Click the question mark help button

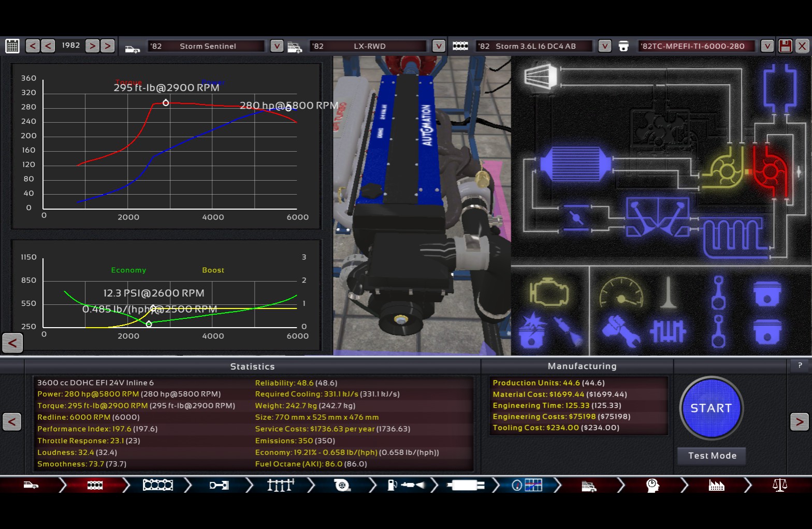click(x=800, y=365)
